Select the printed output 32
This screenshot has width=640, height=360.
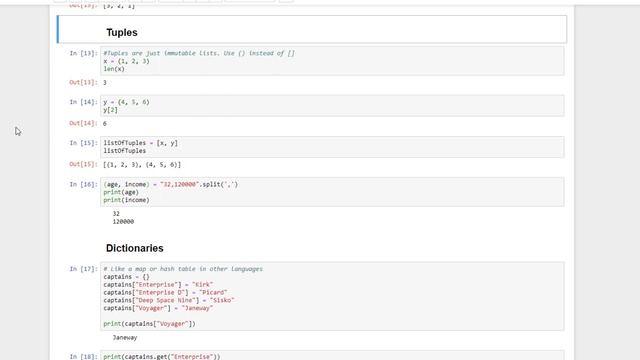click(x=116, y=214)
